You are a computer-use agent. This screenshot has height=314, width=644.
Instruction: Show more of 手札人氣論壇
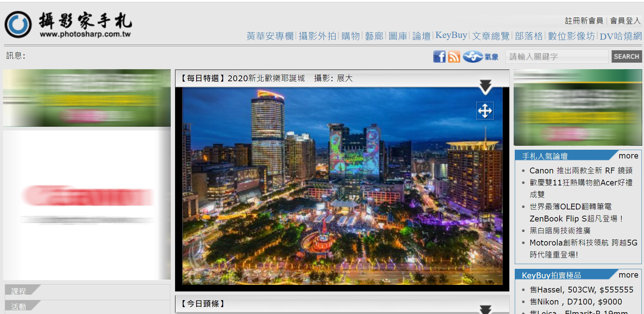pyautogui.click(x=628, y=156)
